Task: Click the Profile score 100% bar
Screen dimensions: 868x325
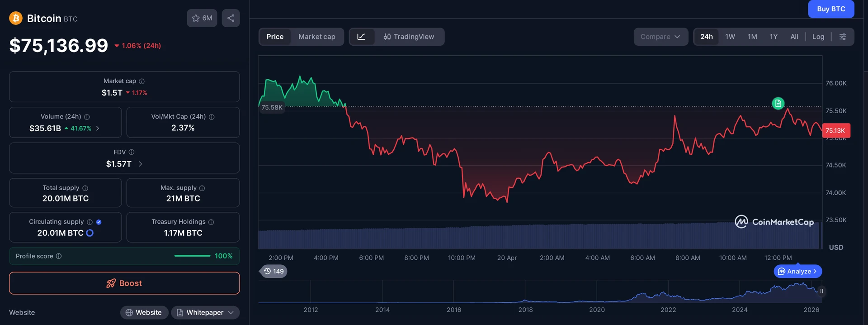Action: (193, 256)
